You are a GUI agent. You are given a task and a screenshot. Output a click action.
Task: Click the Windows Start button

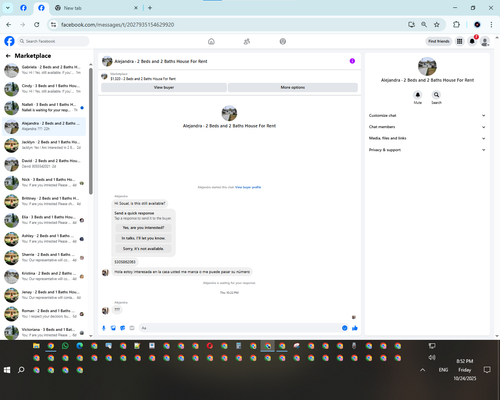click(x=7, y=370)
